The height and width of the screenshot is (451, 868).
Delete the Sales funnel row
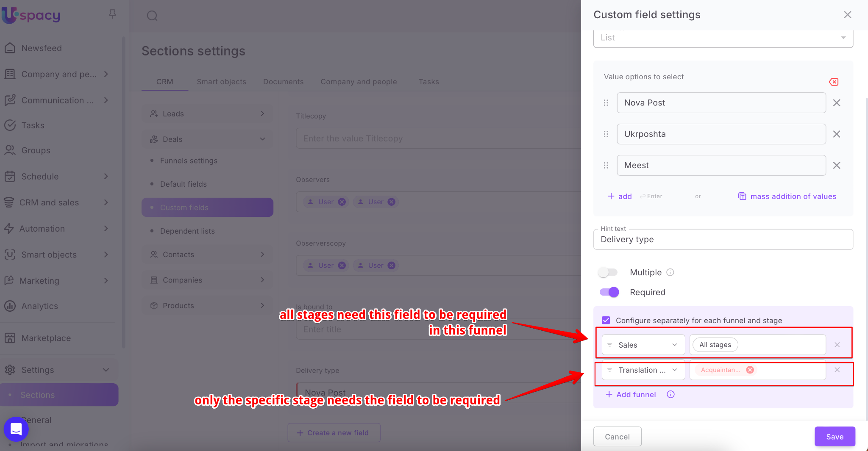click(x=837, y=345)
